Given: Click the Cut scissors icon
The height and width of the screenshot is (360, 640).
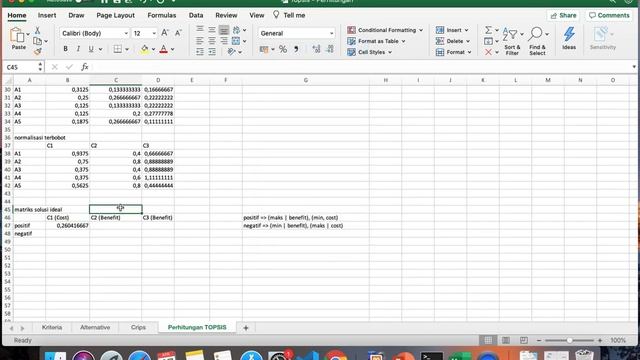Looking at the screenshot, I should click(x=37, y=30).
